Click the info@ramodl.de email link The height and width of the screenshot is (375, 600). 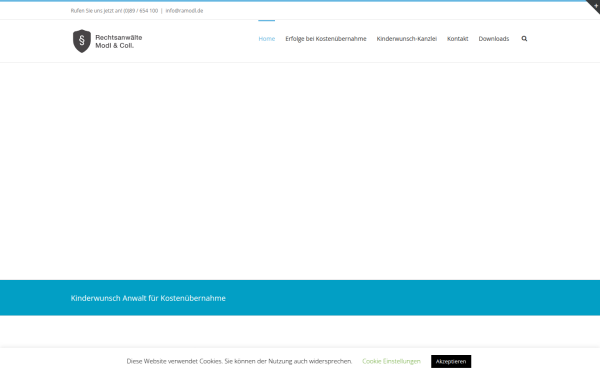tap(184, 11)
